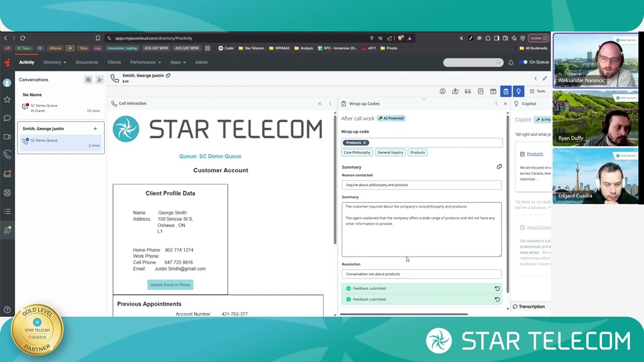Open the user profile avatar in sidebar
The image size is (644, 362).
tap(7, 82)
